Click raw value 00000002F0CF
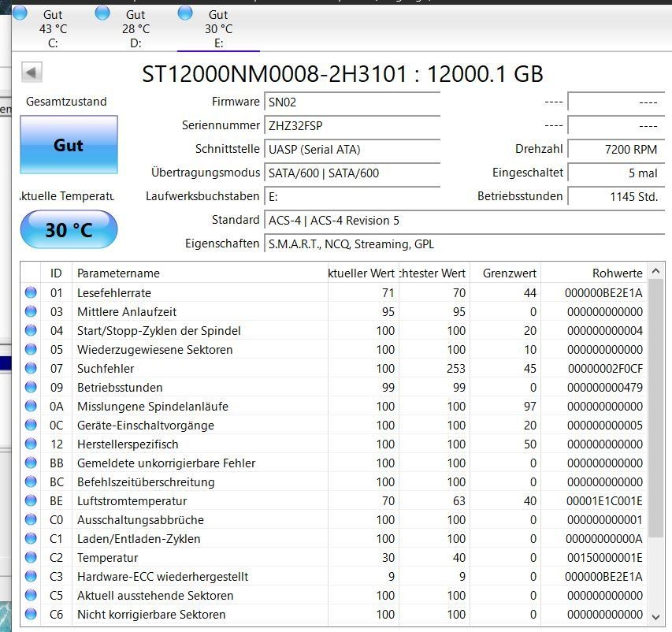Screen dimensions: 672x632 (605, 368)
